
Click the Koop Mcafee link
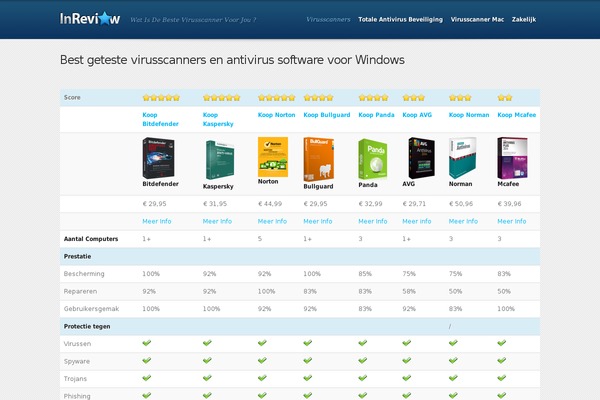pos(517,115)
